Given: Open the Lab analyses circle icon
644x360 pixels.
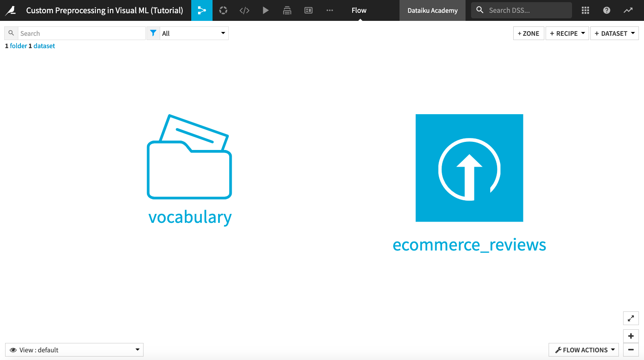Looking at the screenshot, I should pos(223,10).
